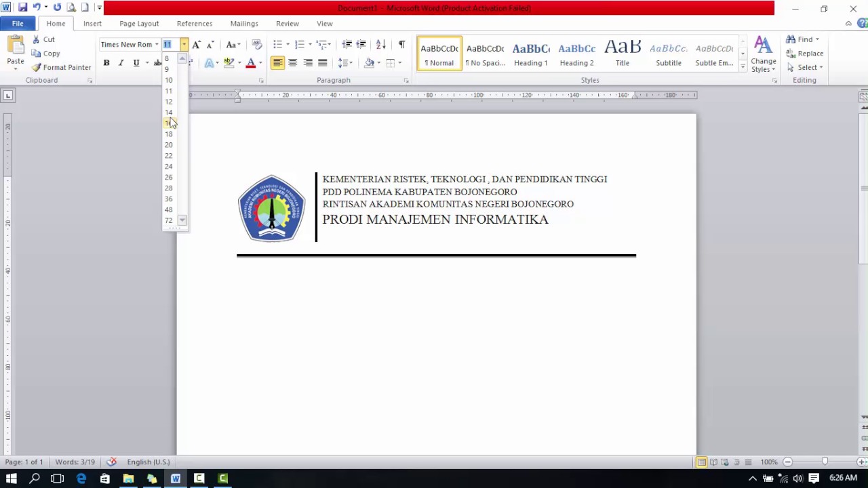Switch to Draft view in status bar

pos(748,462)
